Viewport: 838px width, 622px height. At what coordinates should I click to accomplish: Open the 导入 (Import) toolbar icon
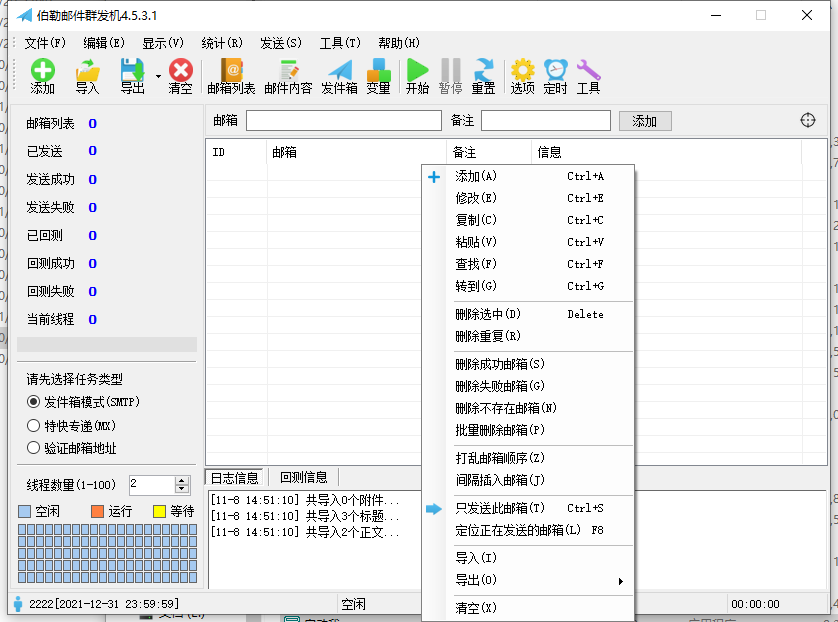[88, 76]
